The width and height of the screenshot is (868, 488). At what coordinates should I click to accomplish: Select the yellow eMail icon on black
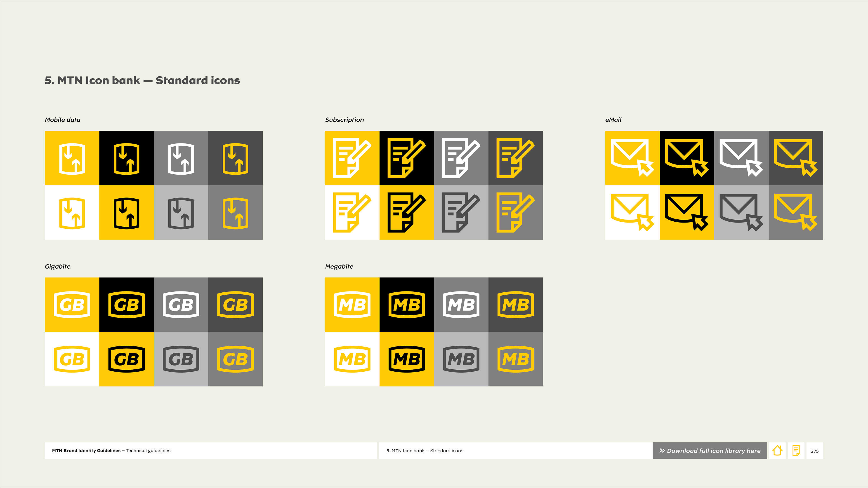click(687, 158)
